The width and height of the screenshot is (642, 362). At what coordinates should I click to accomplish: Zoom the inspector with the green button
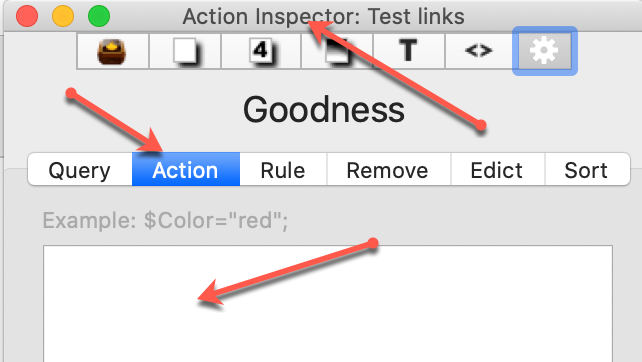coord(99,16)
